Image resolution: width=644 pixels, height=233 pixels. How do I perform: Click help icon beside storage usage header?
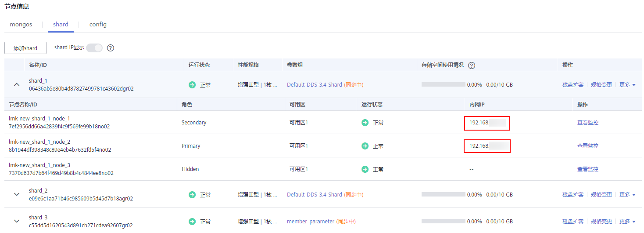tap(472, 66)
